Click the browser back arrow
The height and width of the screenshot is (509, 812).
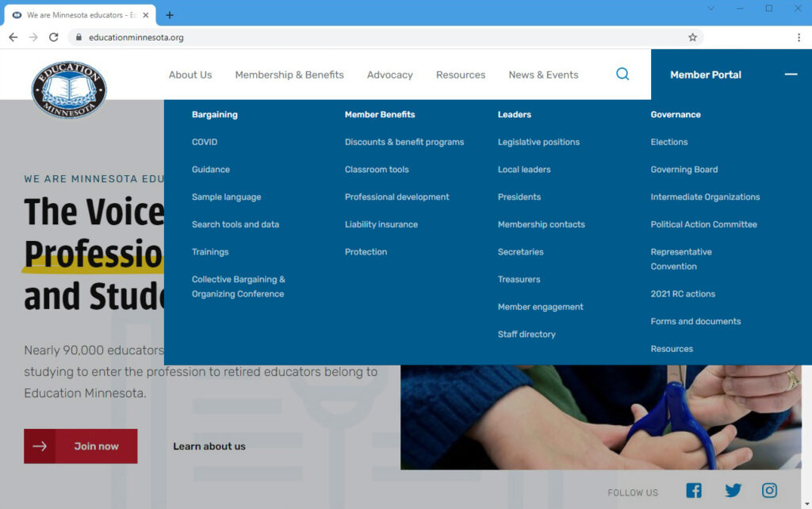point(13,37)
